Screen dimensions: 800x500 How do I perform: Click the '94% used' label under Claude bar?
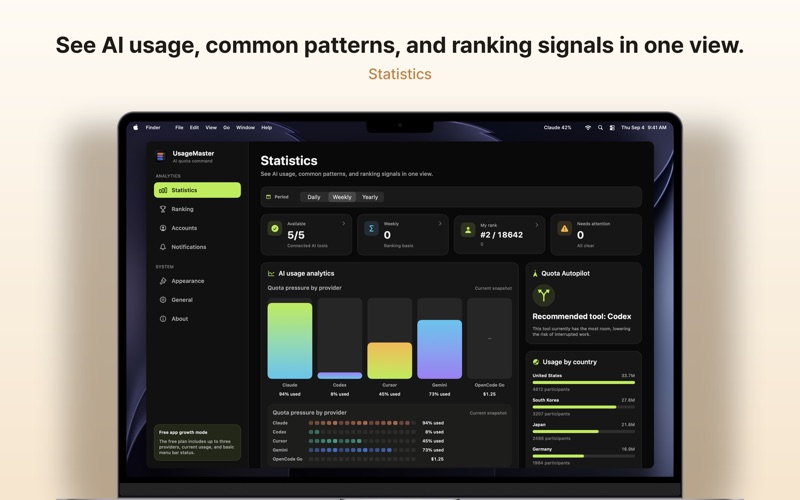(289, 394)
